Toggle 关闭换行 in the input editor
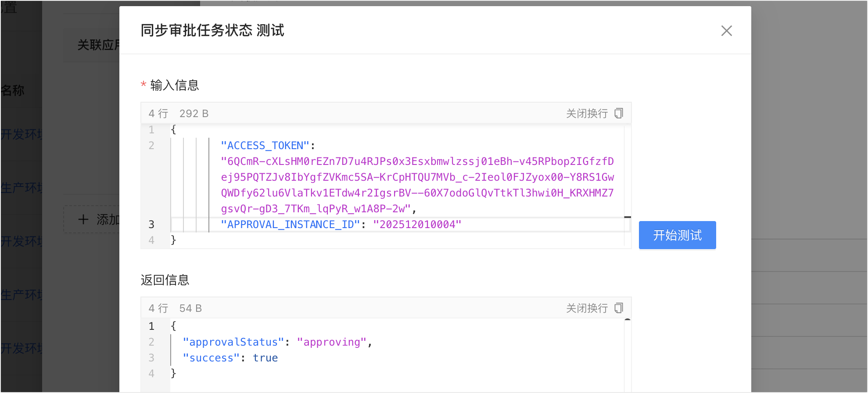The width and height of the screenshot is (868, 393). point(586,114)
